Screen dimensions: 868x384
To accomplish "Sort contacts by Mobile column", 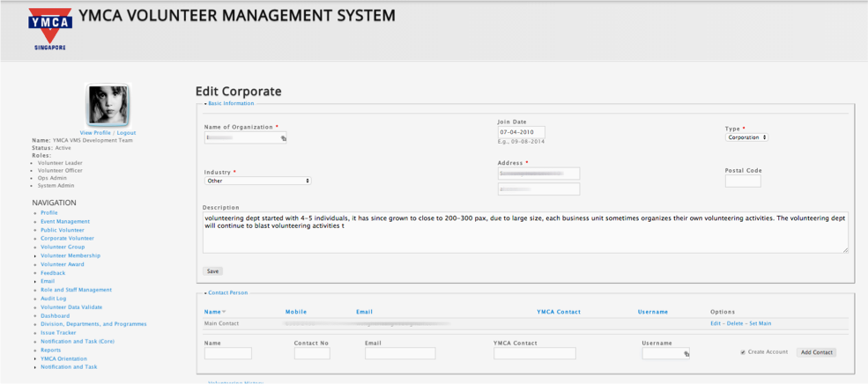I will point(295,312).
